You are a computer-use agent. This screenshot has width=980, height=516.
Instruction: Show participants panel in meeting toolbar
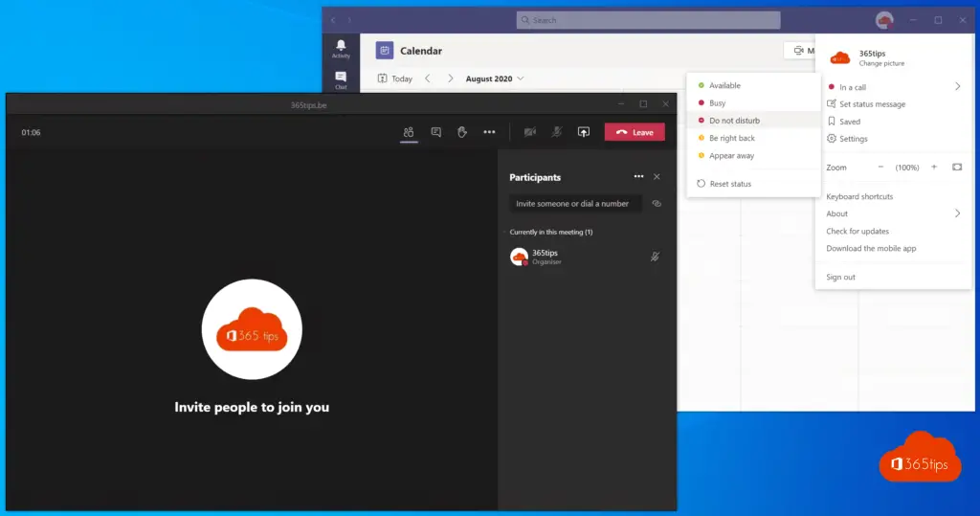coord(409,132)
